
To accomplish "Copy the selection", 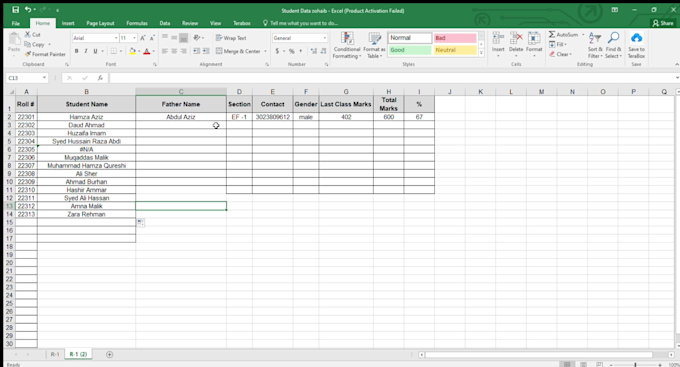I will pos(35,44).
